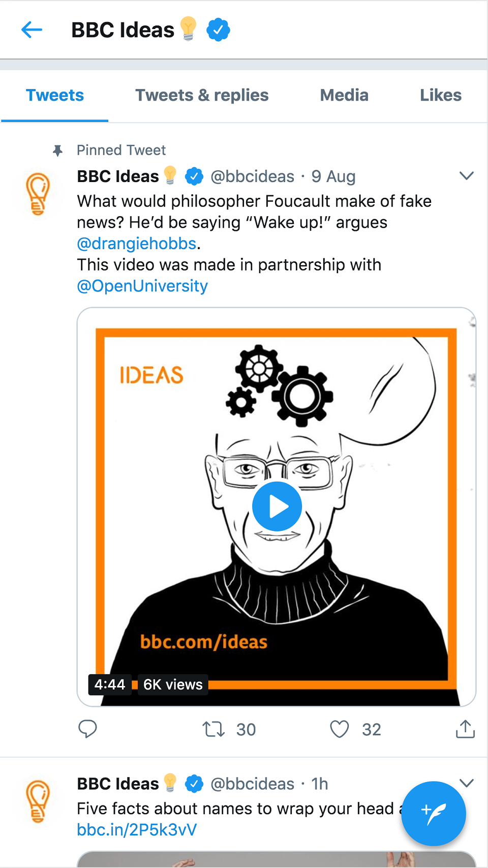Screen dimensions: 488x868
Task: Open the Media tab
Action: coord(344,95)
